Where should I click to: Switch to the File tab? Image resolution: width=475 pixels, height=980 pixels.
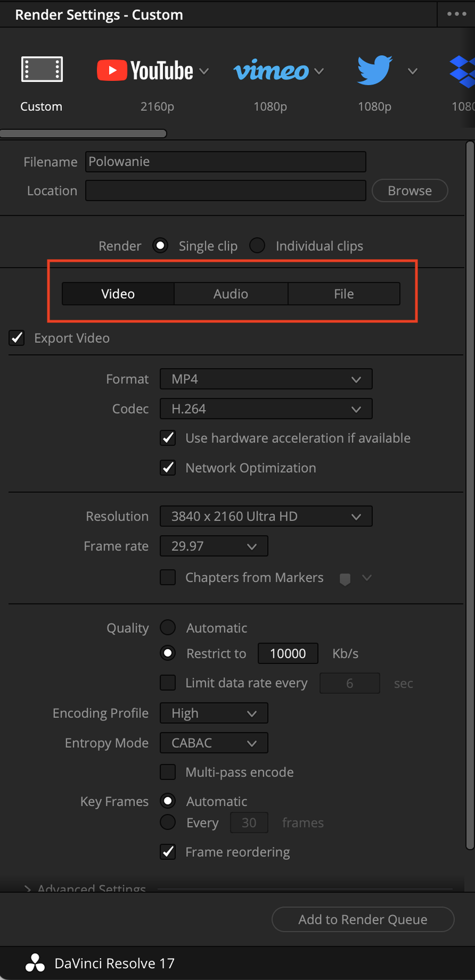pos(343,293)
